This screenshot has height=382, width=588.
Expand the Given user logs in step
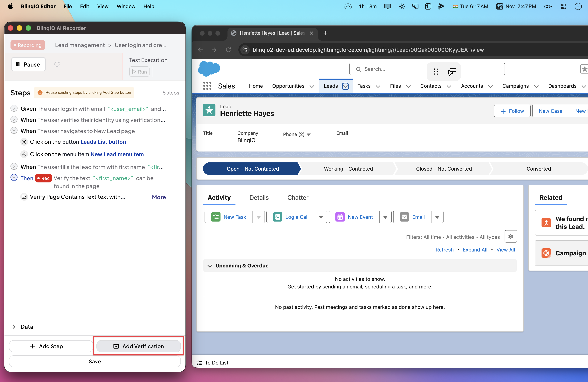coord(14,108)
